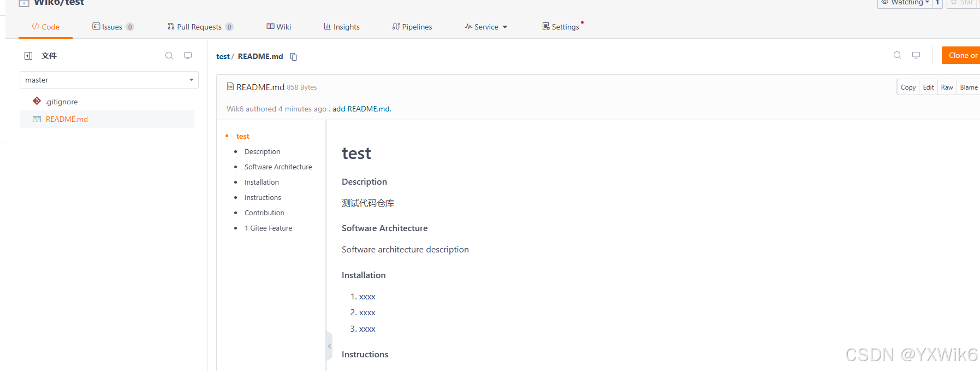Go to the Pipelines tab
This screenshot has width=980, height=371.
tap(412, 27)
